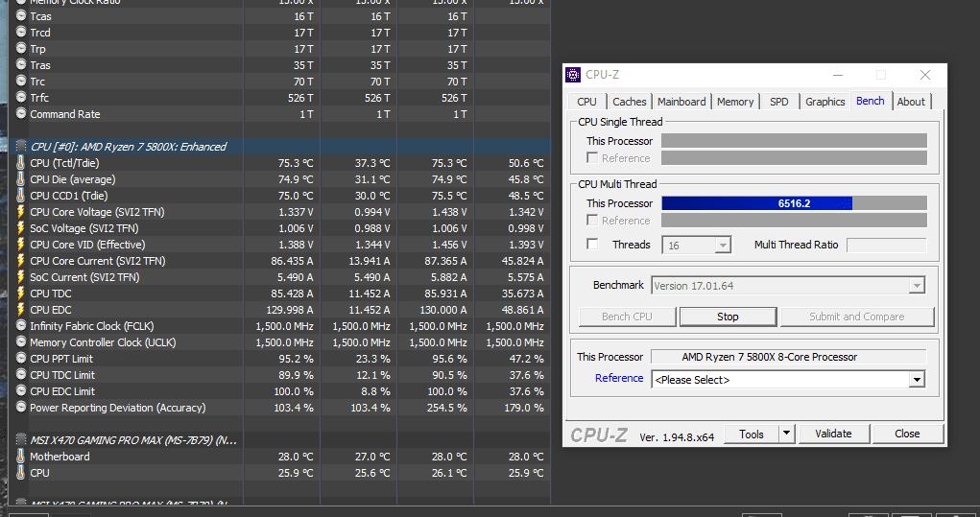Click thermometer icon beside CPU (Tctl/Tdie)
The width and height of the screenshot is (980, 517).
pyautogui.click(x=20, y=163)
